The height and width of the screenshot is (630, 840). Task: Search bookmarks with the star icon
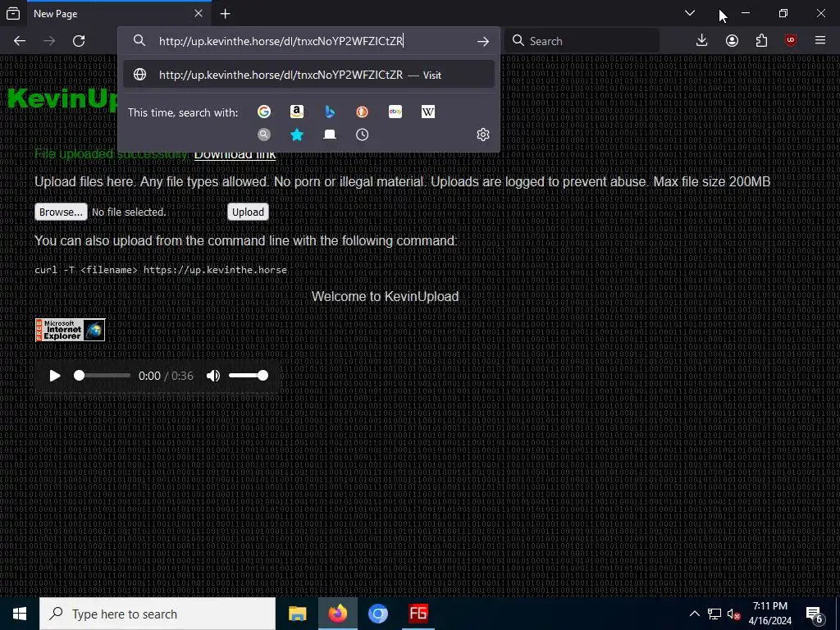[x=297, y=135]
